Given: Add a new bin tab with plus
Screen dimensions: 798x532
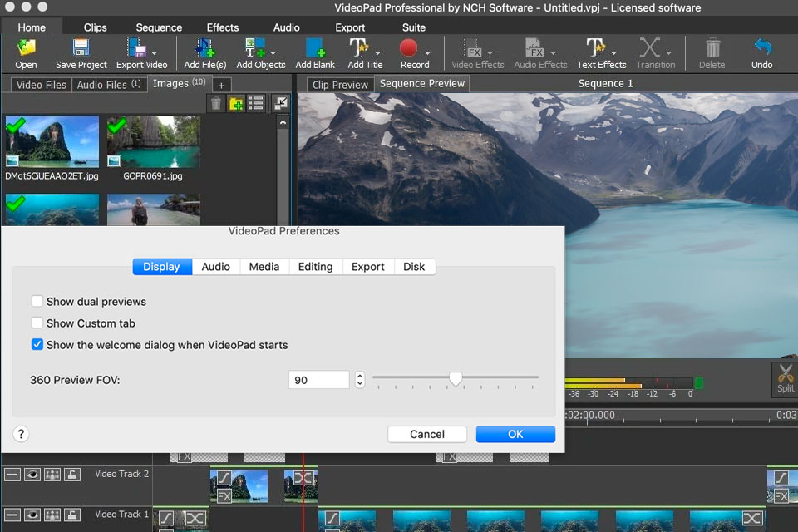Looking at the screenshot, I should tap(221, 86).
